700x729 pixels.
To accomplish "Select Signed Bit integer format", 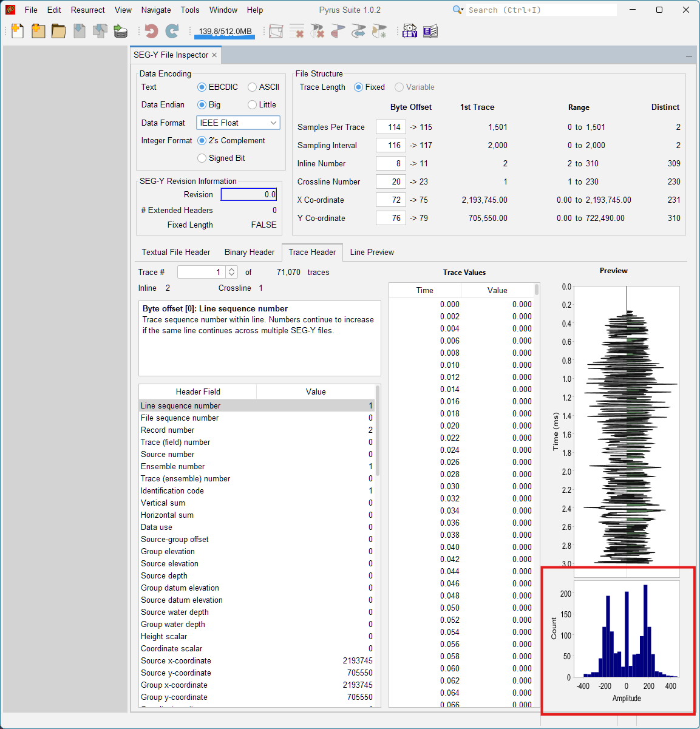I will pos(222,158).
